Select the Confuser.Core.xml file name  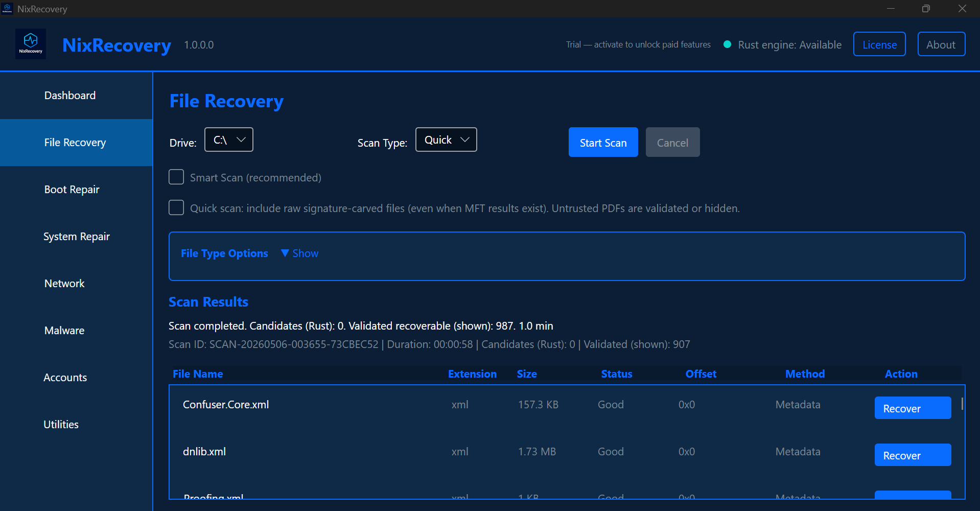coord(226,405)
